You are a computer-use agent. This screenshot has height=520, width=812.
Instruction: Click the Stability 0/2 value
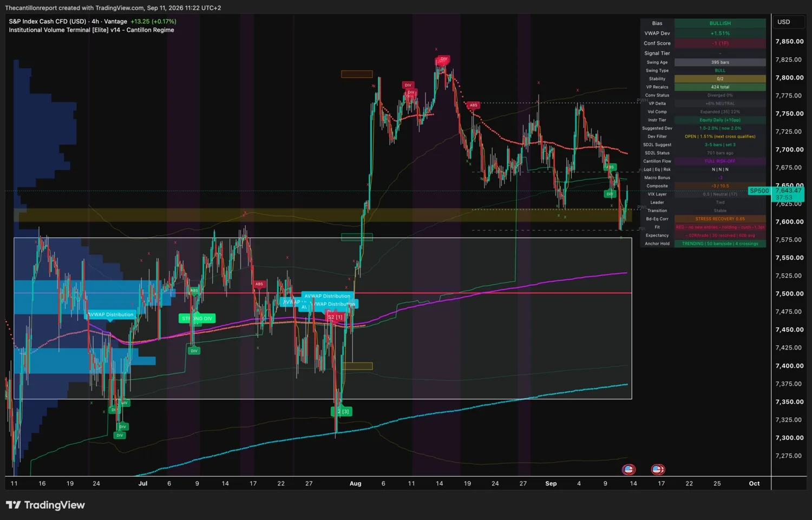pos(720,78)
